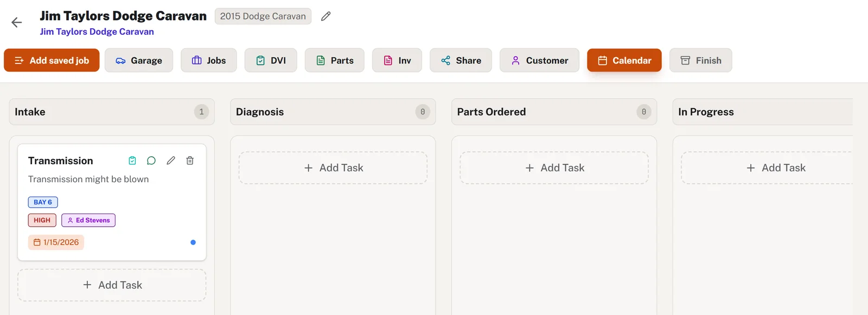
Task: Click the Share button
Action: click(x=461, y=60)
